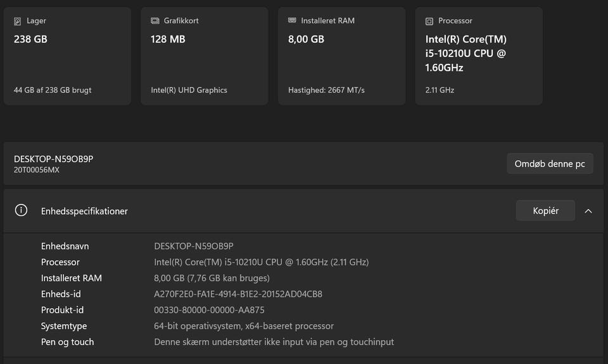
Task: Click the Enheds-id value A270F2E0-FA1E-4914-B1E2-20152AD04CB8
Action: [238, 294]
